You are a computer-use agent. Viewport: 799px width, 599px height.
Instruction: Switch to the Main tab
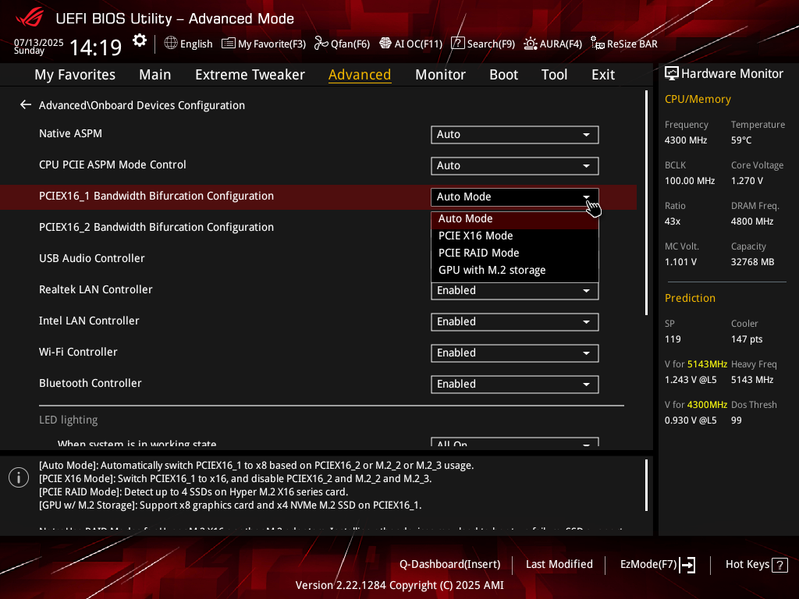155,75
